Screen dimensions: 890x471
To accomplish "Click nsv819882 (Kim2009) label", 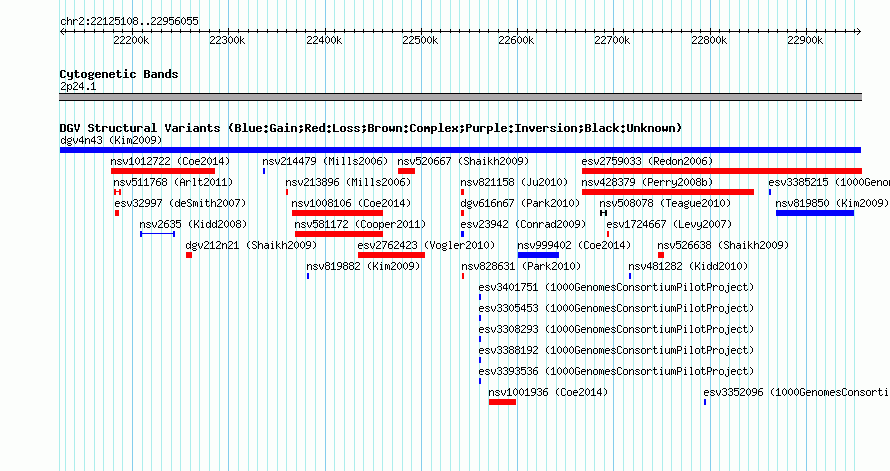I will (363, 266).
